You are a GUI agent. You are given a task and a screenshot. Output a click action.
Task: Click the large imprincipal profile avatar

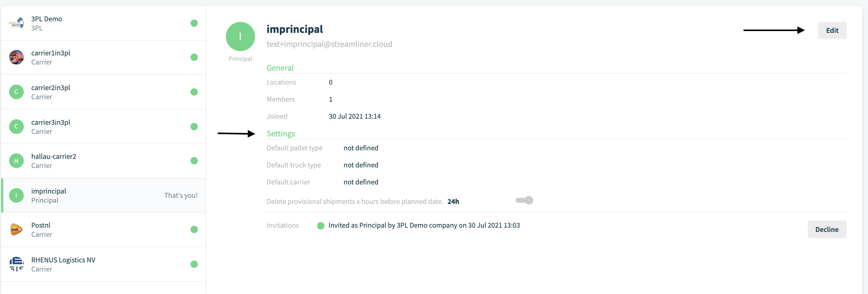[x=240, y=37]
